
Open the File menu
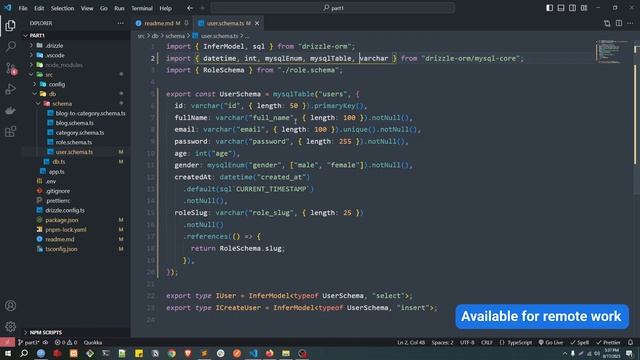(x=23, y=8)
